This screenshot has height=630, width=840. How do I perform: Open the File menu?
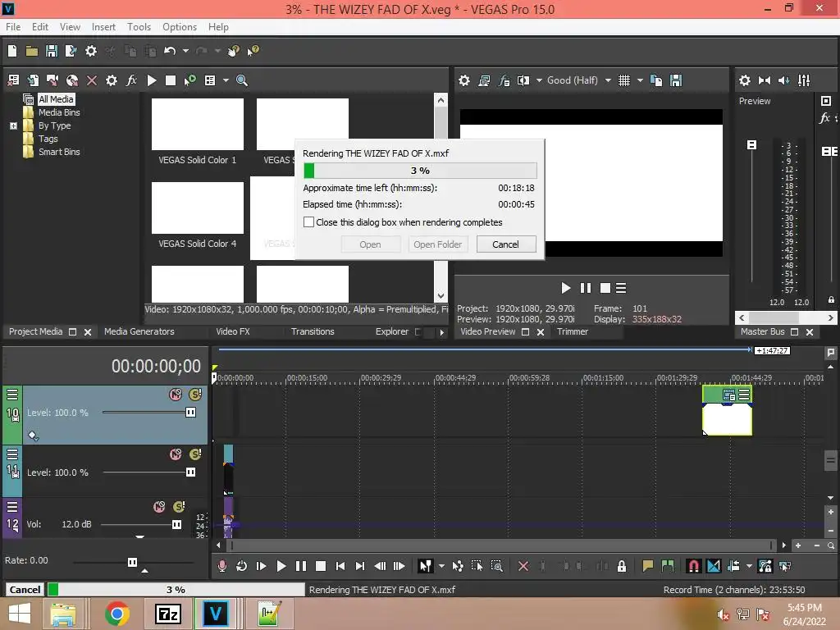point(13,27)
